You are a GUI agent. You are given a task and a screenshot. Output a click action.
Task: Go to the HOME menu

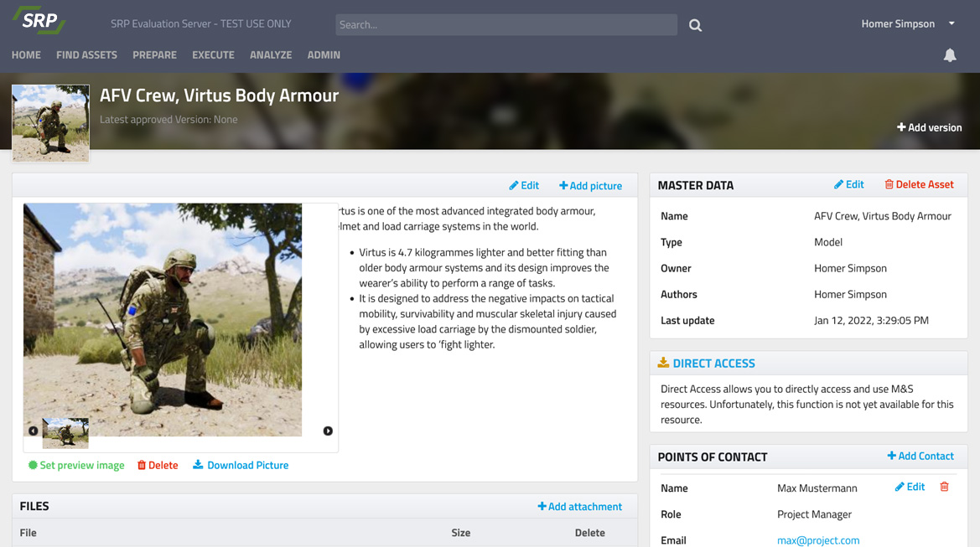[26, 55]
